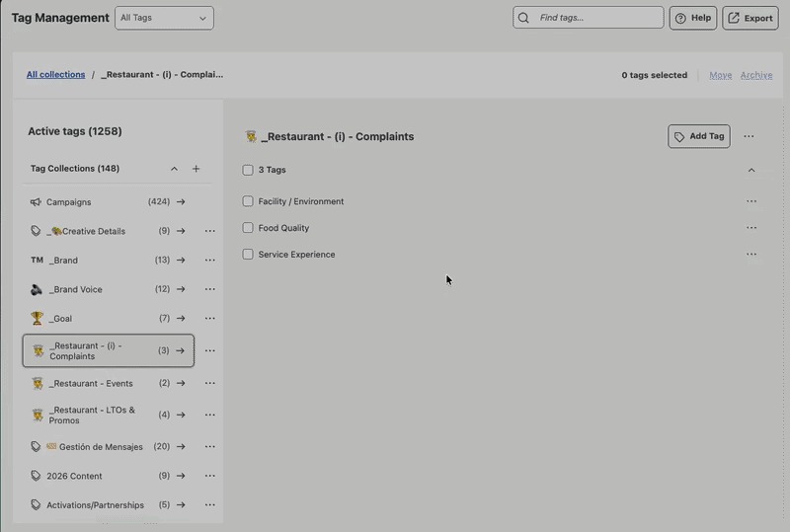The height and width of the screenshot is (532, 790).
Task: Open more options for _Creative Details collection
Action: tap(210, 231)
